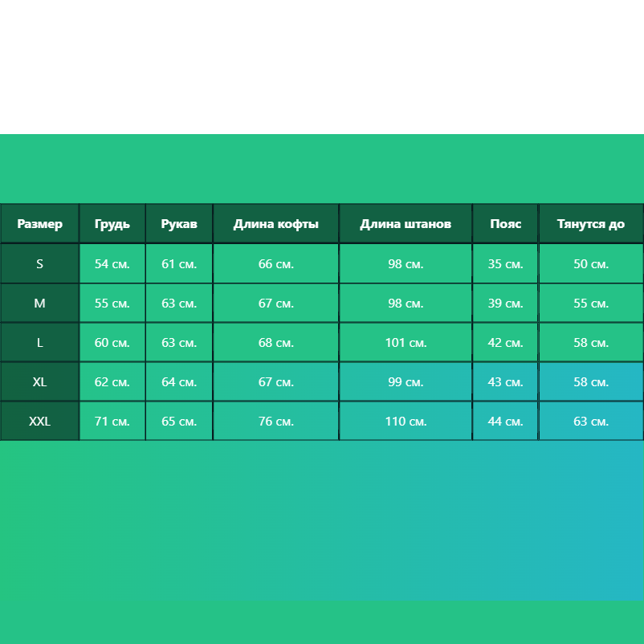Click the 54 см. chest cell
The width and height of the screenshot is (644, 644).
112,263
